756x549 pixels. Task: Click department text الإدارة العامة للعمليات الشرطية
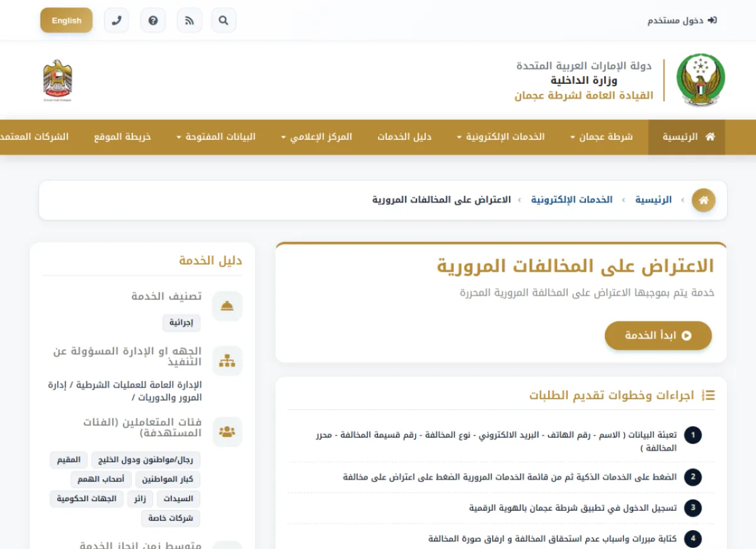139,384
